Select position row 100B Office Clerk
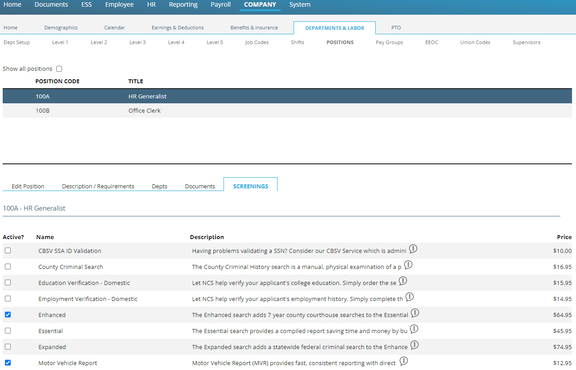 click(287, 111)
